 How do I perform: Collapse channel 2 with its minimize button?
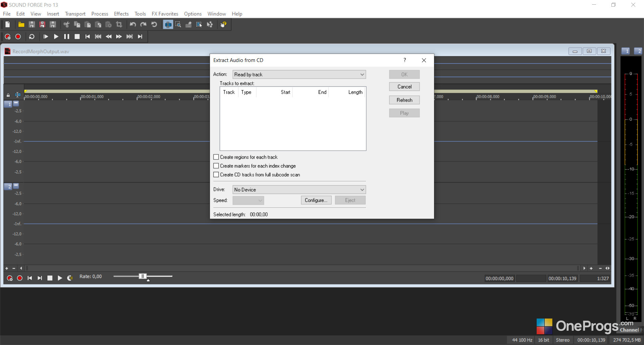tap(16, 185)
